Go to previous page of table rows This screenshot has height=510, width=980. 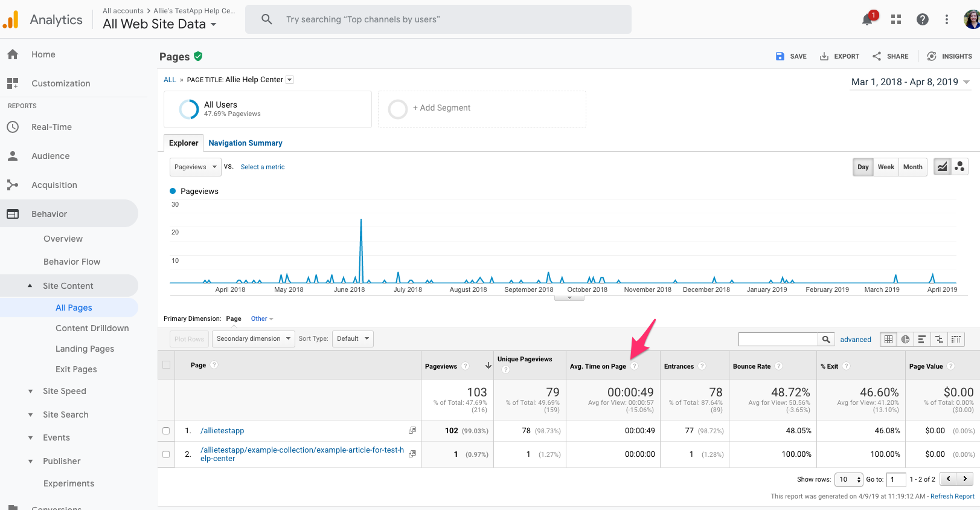point(949,479)
